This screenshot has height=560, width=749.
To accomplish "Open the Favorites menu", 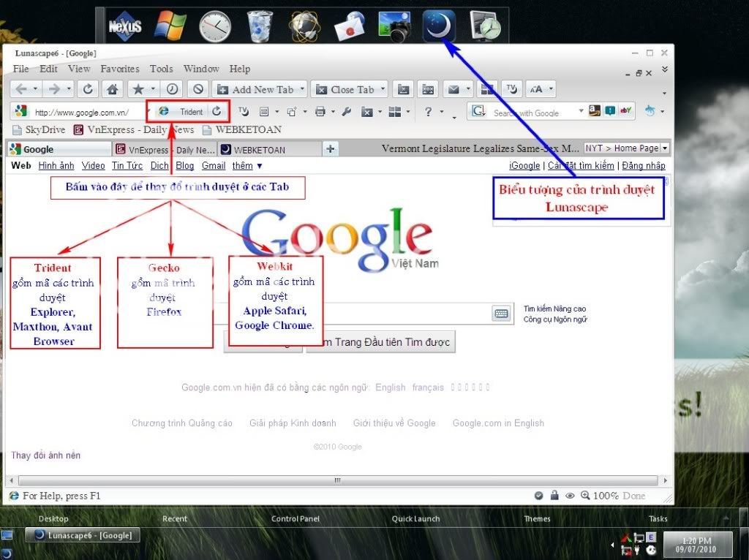I will 120,69.
